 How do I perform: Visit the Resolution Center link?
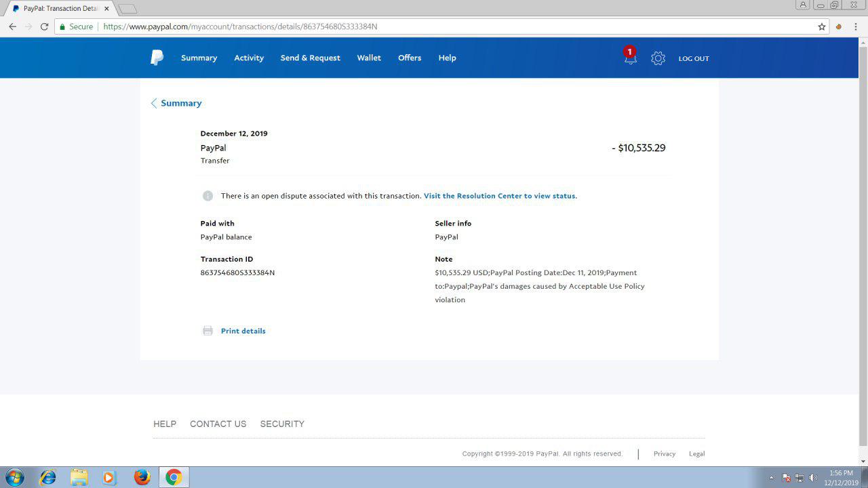pyautogui.click(x=500, y=196)
